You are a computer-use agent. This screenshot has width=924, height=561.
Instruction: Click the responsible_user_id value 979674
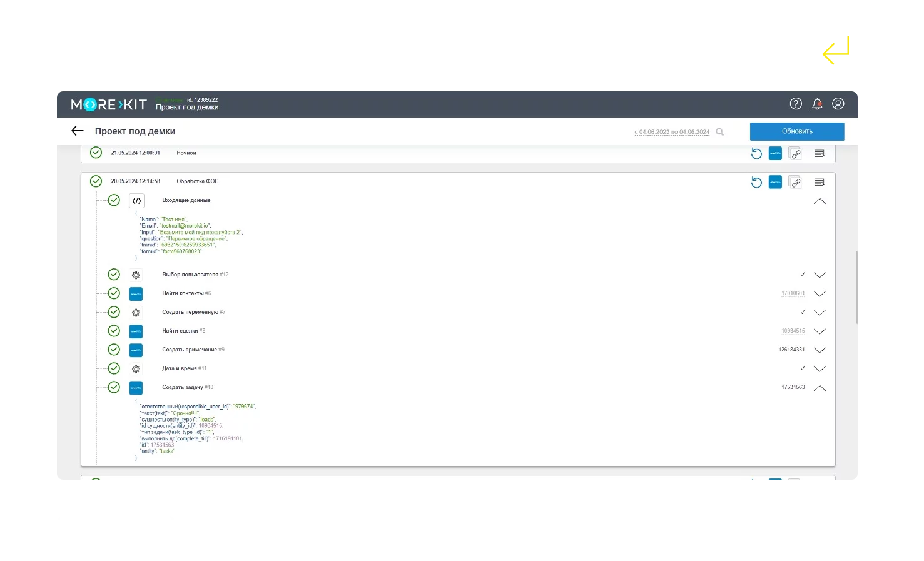click(x=244, y=407)
